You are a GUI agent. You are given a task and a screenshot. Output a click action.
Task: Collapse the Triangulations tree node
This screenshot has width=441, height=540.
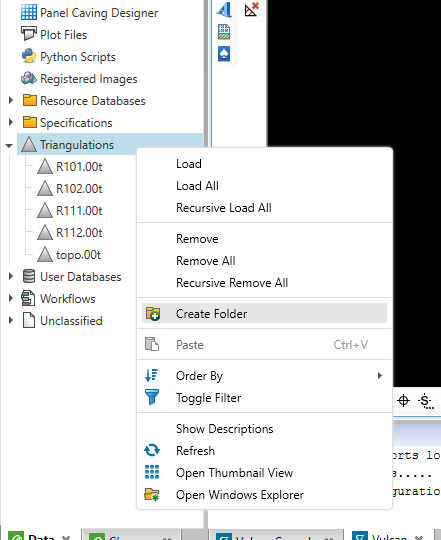pos(9,145)
